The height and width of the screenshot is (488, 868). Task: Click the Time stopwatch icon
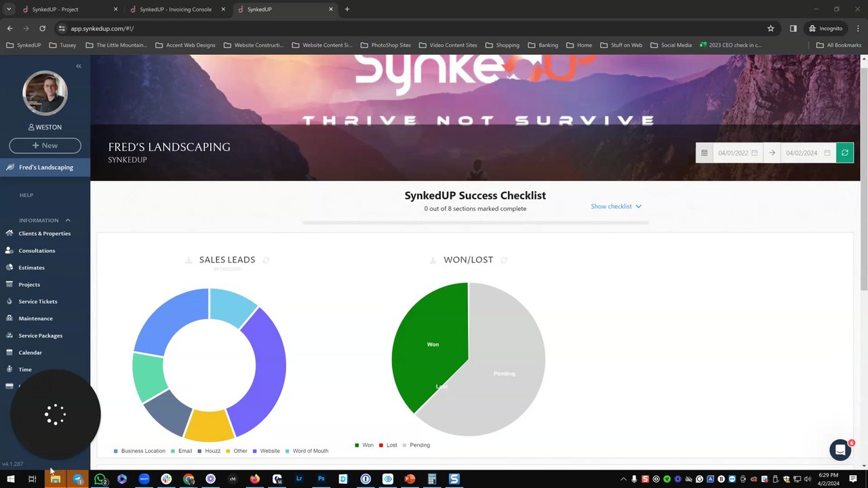tap(9, 369)
